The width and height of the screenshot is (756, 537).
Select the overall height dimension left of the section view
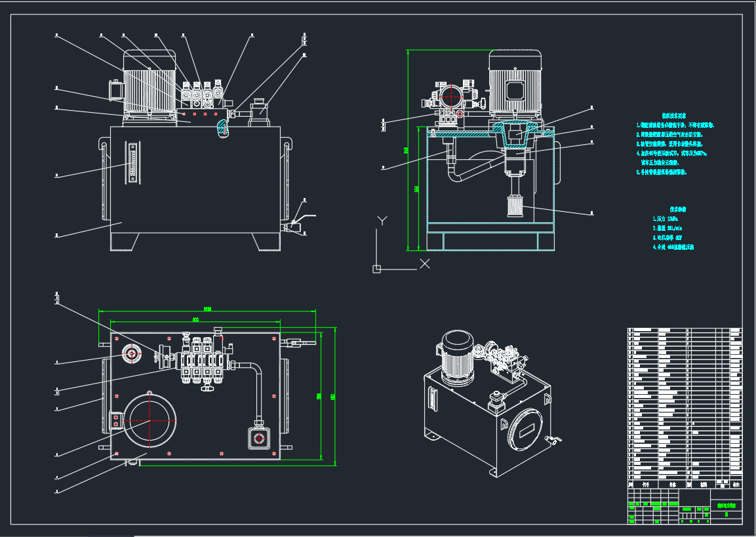407,150
